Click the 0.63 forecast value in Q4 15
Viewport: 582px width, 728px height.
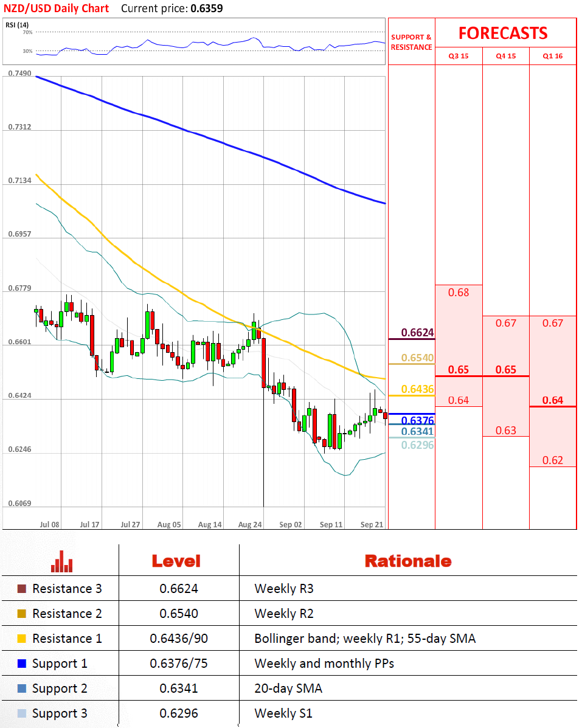tap(506, 431)
